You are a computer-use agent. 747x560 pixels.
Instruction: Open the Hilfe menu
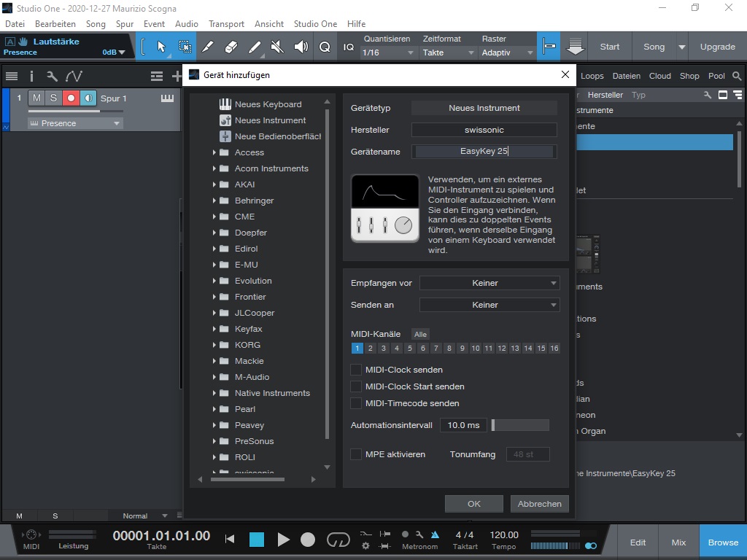(x=356, y=24)
